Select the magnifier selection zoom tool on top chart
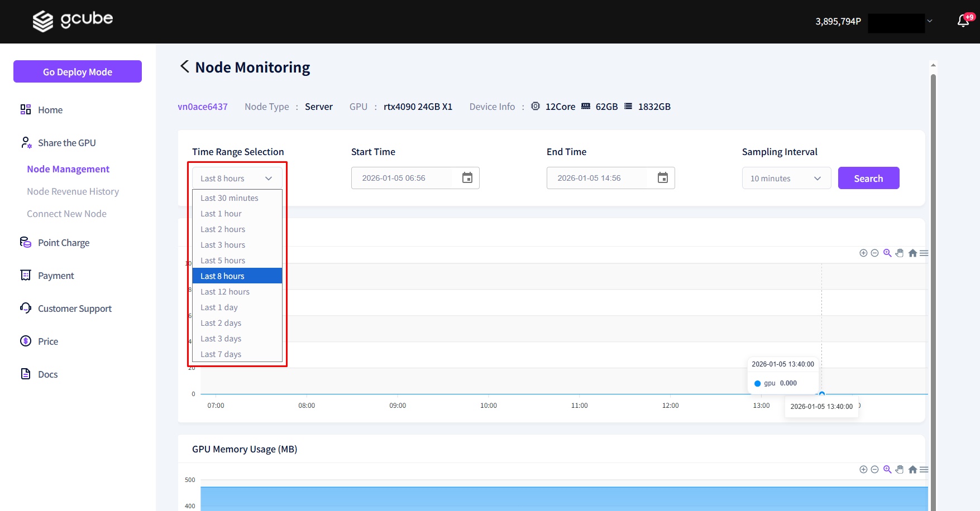980x511 pixels. (887, 253)
